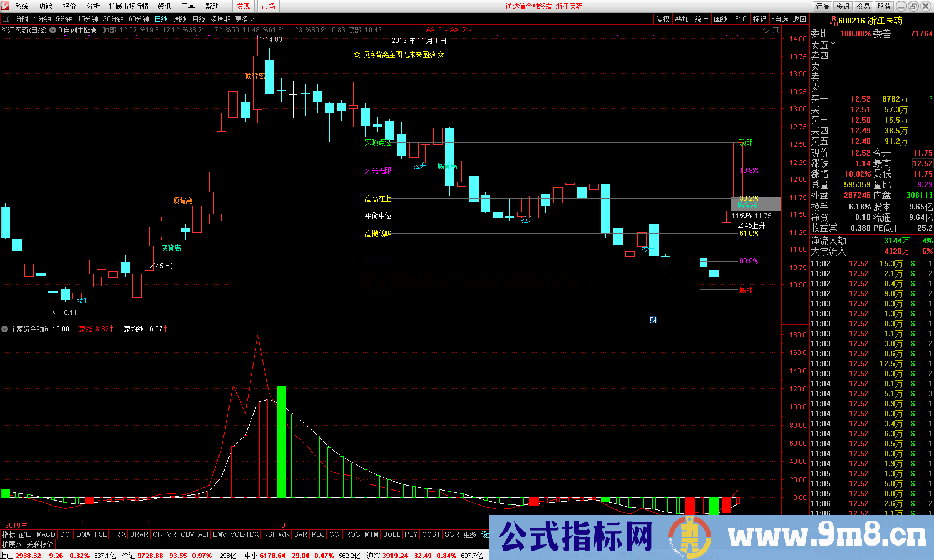Image resolution: width=934 pixels, height=560 pixels.
Task: Open the 分析 menu
Action: coord(93,6)
